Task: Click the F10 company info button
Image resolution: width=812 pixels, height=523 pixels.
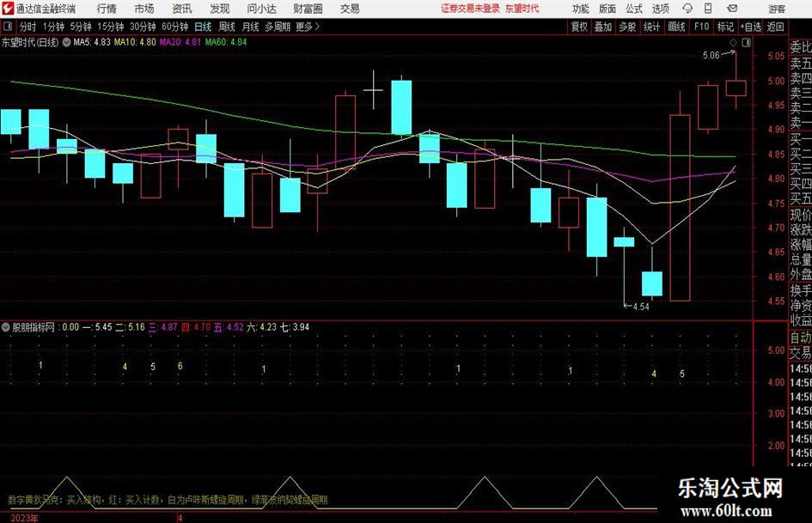Action: (x=702, y=27)
